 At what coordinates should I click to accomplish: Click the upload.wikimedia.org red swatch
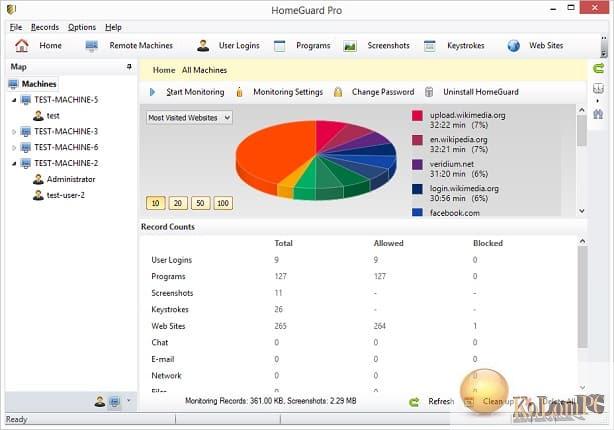[x=417, y=116]
